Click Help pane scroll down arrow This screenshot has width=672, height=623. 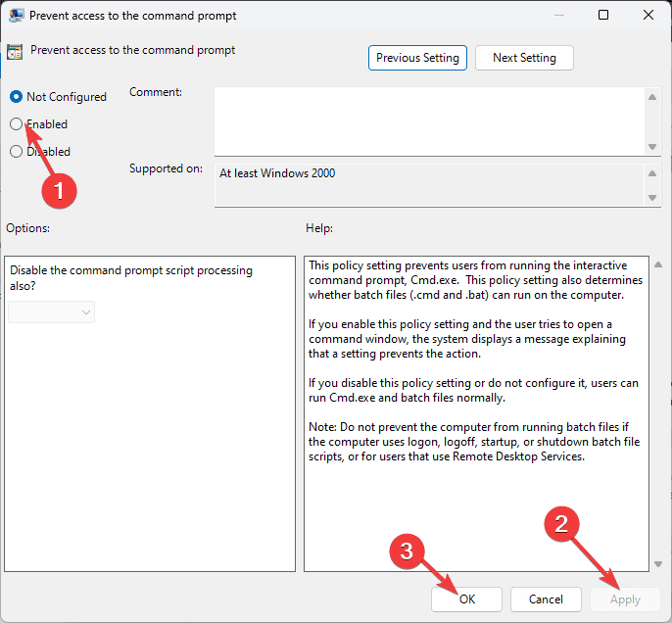pyautogui.click(x=658, y=564)
